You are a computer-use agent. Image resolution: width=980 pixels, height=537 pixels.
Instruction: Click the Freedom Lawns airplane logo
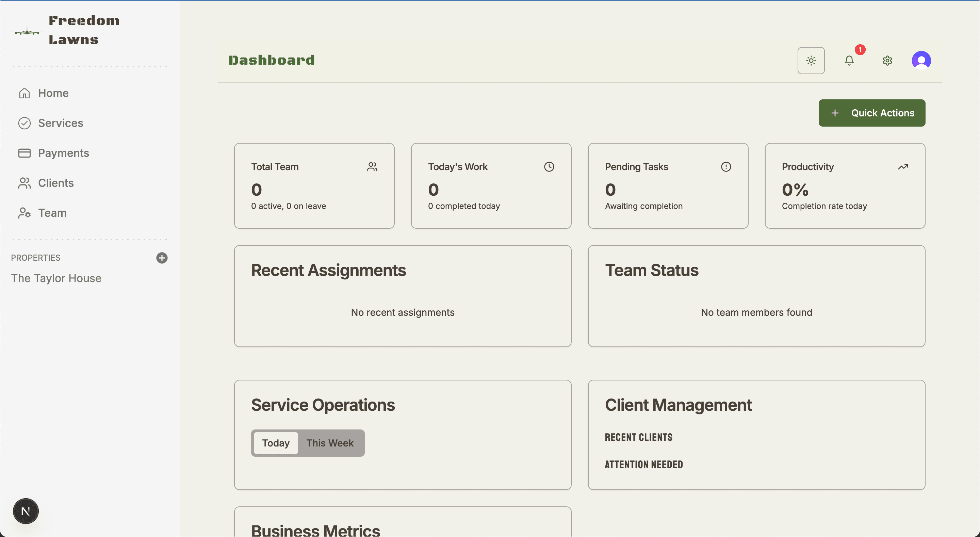[27, 32]
